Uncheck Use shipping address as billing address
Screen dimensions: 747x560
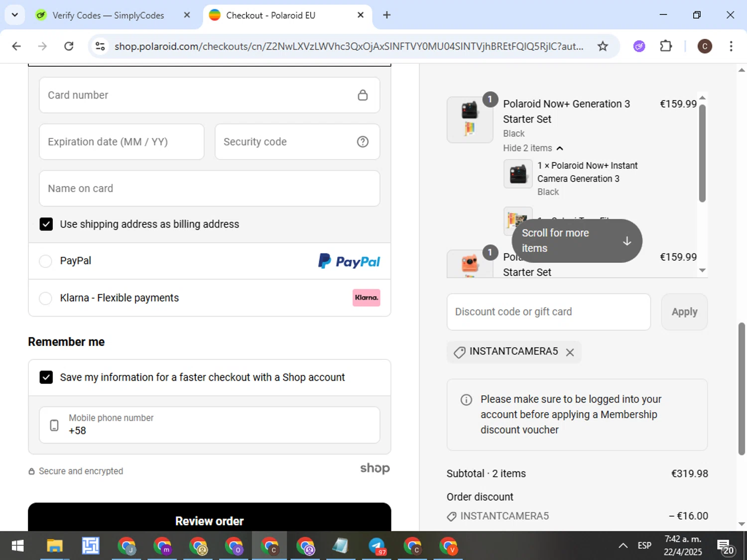pos(46,224)
